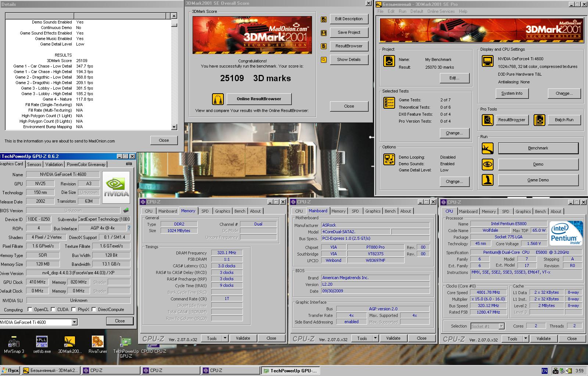The width and height of the screenshot is (588, 376).
Task: Click the GPU-Z camera screenshot icon
Action: pyautogui.click(x=129, y=164)
